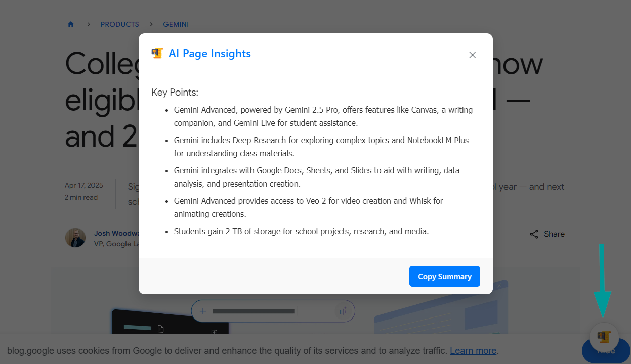The width and height of the screenshot is (631, 364).
Task: Click the Share icon on the article
Action: tap(534, 234)
